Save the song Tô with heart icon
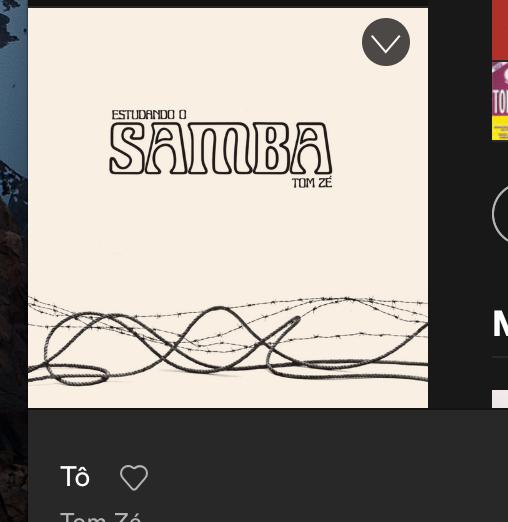508x522 pixels. pos(134,477)
